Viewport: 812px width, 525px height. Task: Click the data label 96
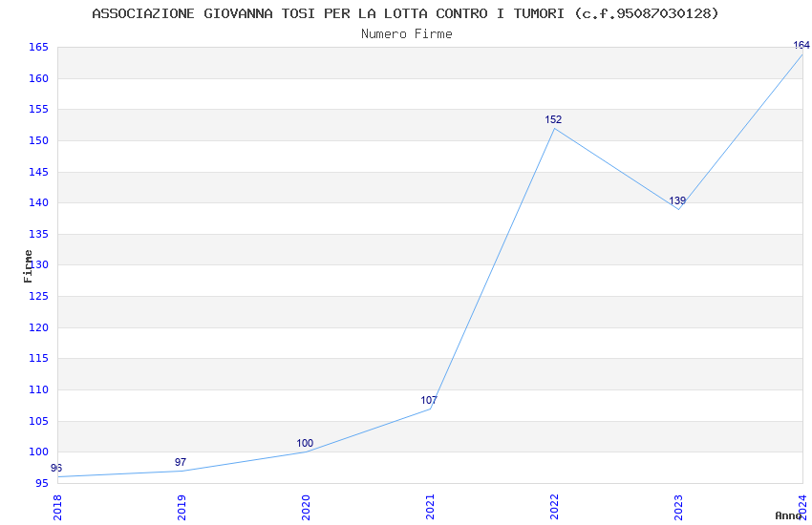pyautogui.click(x=56, y=468)
